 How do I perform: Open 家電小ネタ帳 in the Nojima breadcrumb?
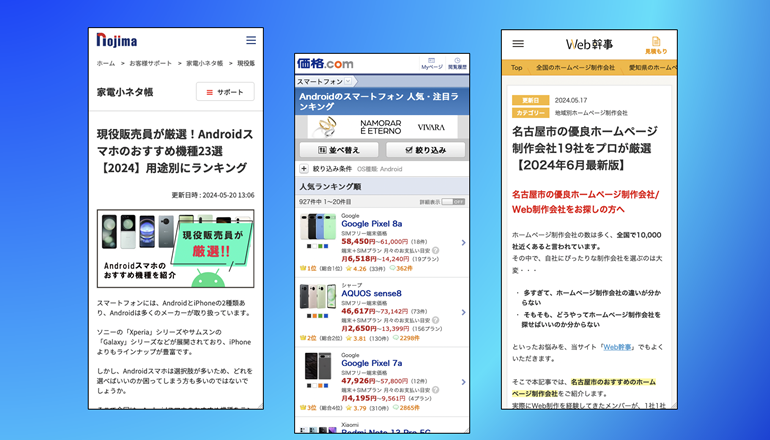(204, 63)
